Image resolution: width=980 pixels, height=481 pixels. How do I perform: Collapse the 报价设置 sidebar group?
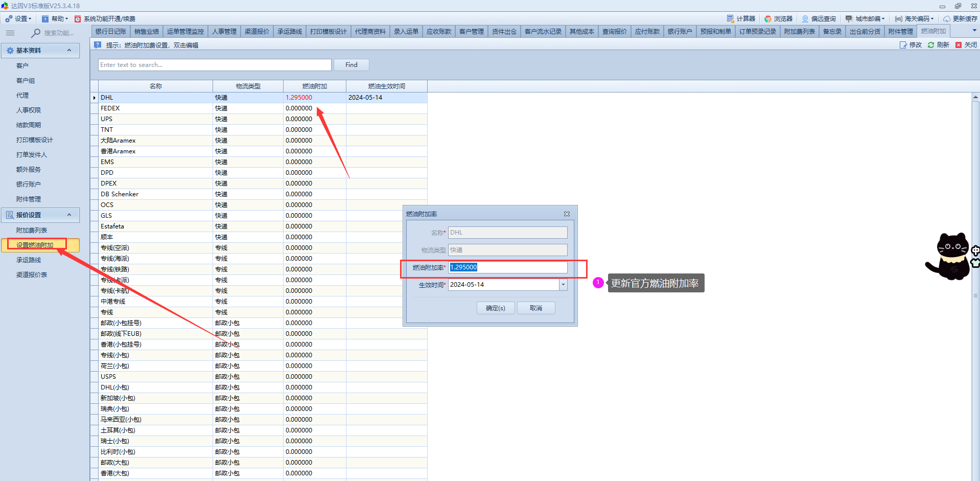69,215
